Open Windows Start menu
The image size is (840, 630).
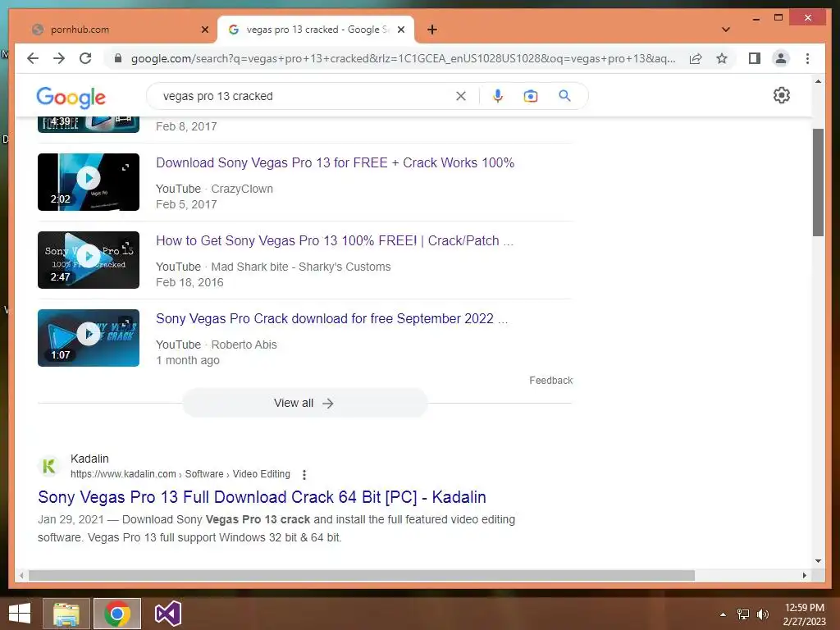(x=20, y=614)
